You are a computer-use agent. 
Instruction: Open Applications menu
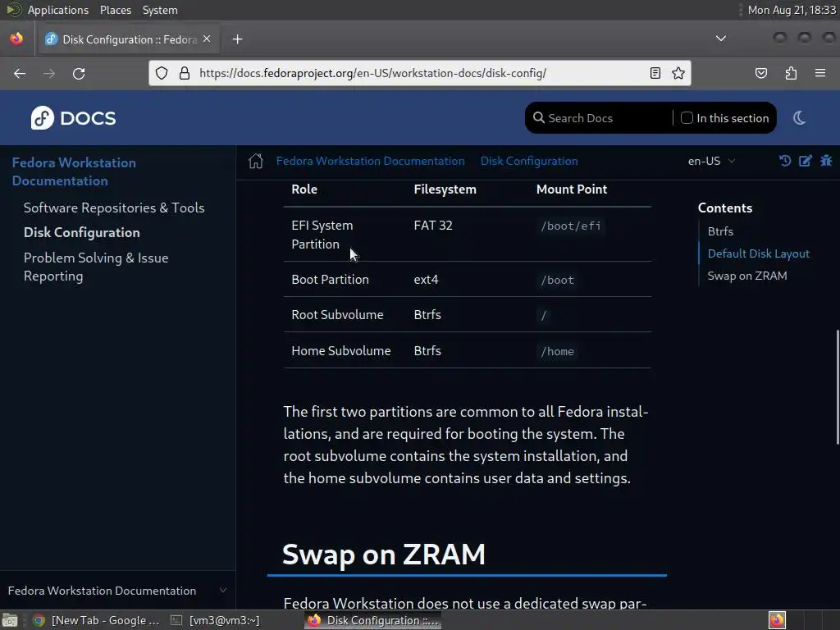[58, 10]
